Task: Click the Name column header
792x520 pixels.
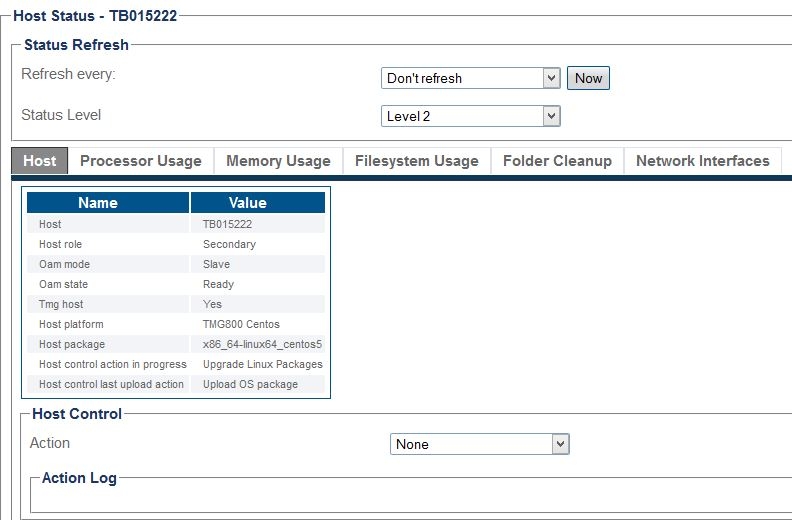Action: click(98, 203)
